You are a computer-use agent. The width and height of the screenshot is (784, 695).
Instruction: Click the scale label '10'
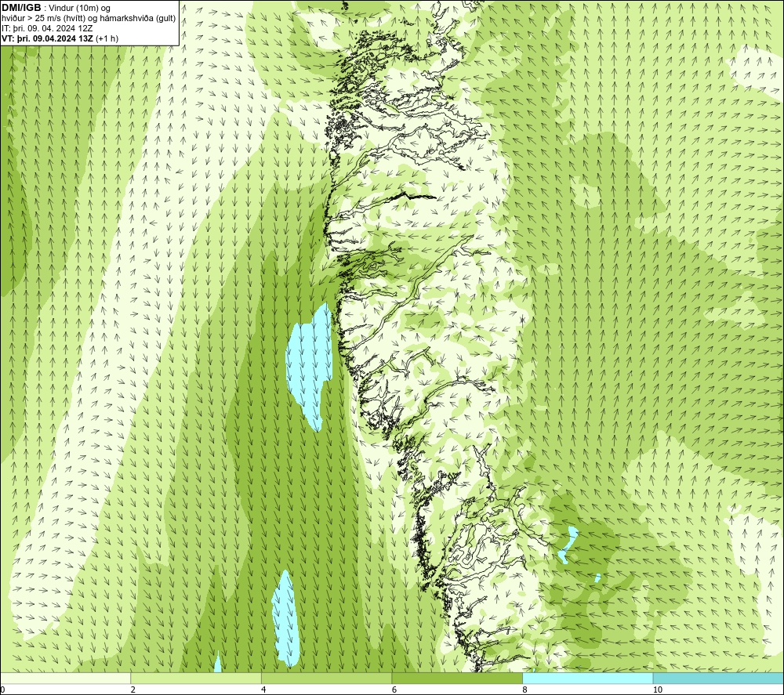point(658,690)
